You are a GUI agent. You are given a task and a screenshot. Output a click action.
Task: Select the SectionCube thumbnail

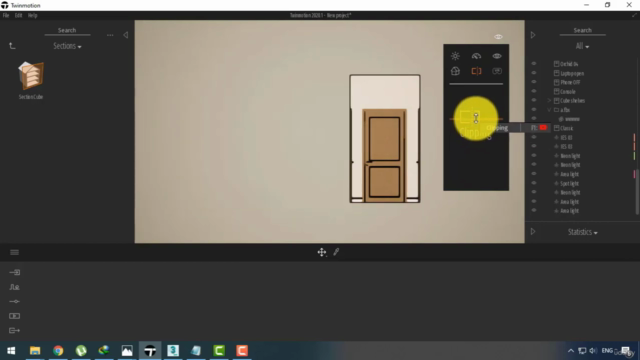click(31, 76)
